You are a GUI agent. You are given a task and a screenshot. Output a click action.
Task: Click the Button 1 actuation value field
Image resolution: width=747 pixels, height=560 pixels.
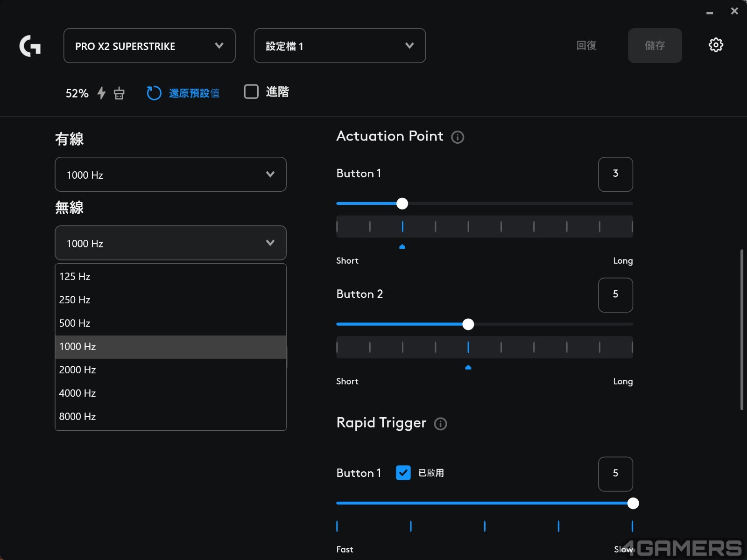point(615,174)
